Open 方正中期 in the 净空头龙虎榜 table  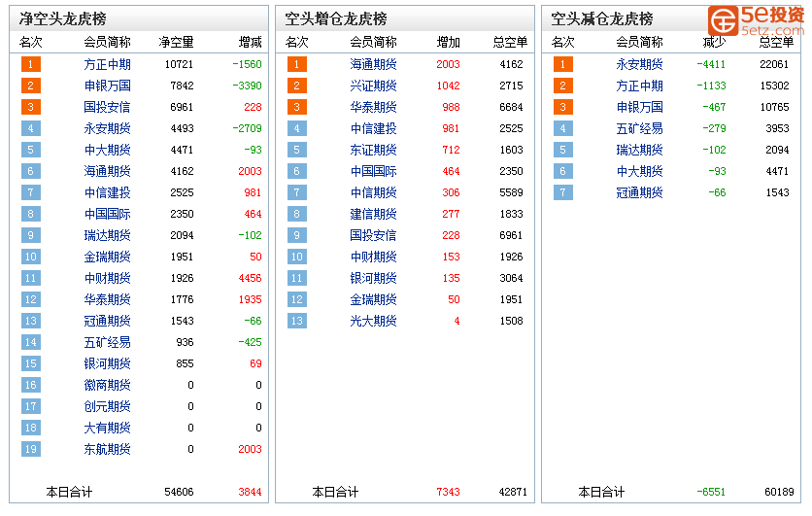coord(107,64)
